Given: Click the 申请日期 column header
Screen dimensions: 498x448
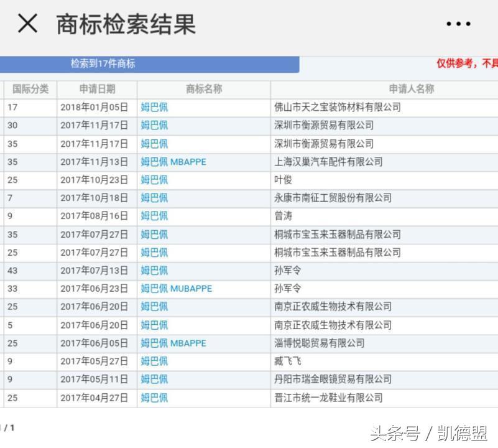Looking at the screenshot, I should pos(97,89).
